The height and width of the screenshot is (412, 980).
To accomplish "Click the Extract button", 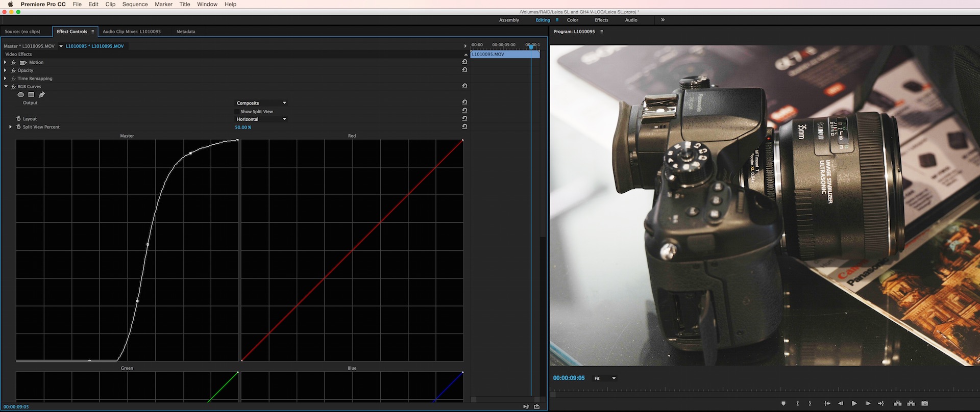I will [x=911, y=403].
